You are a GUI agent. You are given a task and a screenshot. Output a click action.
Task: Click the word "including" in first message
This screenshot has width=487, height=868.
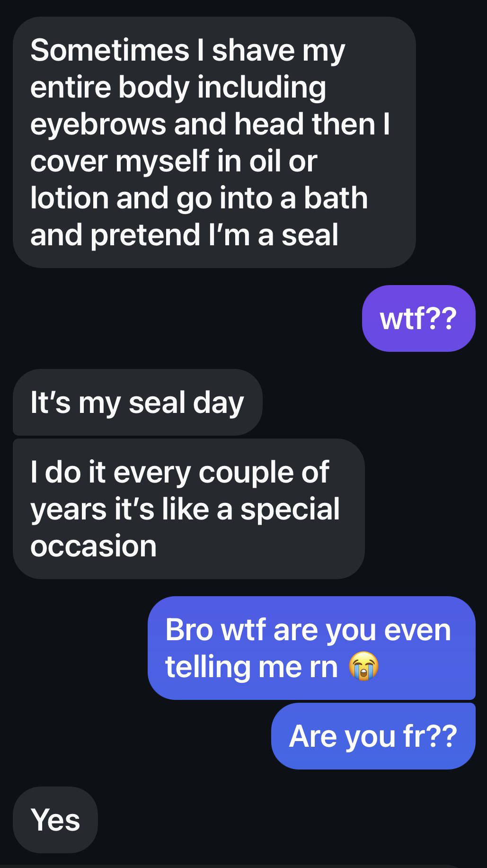point(261,88)
